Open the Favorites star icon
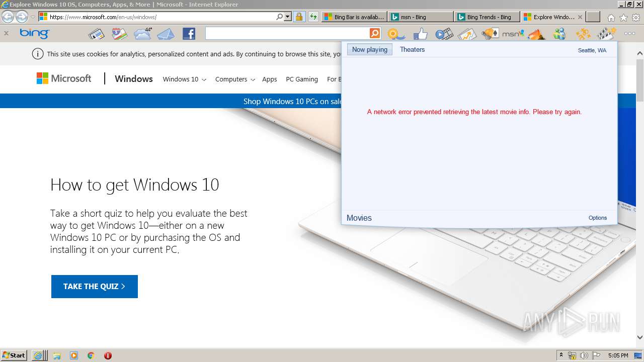The width and height of the screenshot is (644, 362). (x=623, y=17)
